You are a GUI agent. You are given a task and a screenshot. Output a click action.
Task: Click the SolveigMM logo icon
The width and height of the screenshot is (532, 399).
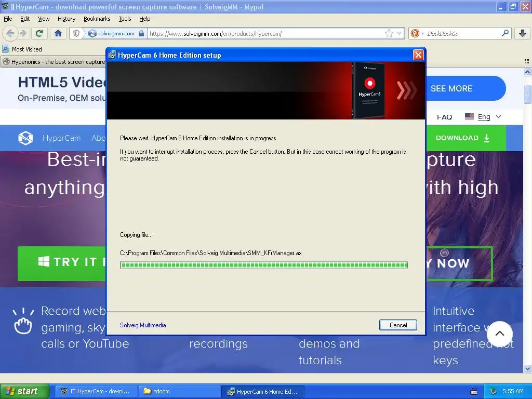[x=25, y=138]
